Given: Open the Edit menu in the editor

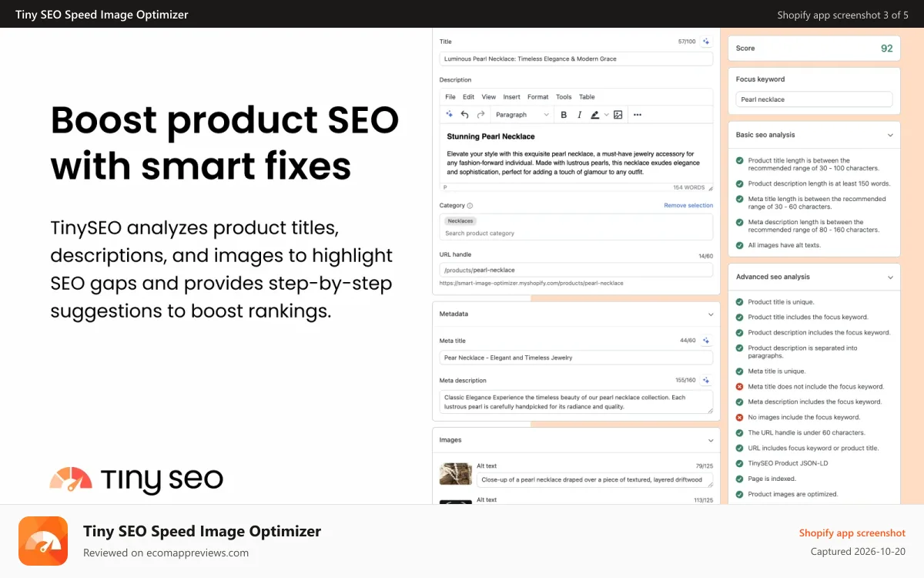Looking at the screenshot, I should [x=468, y=97].
